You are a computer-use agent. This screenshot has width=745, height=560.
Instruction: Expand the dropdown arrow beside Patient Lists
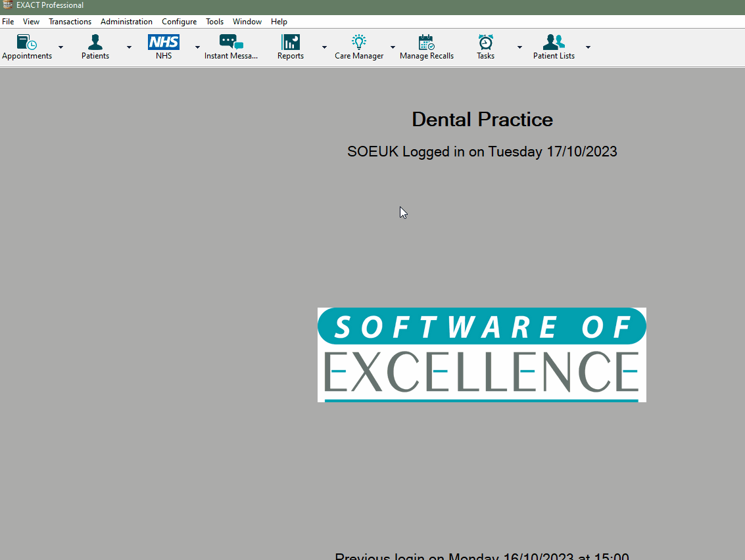click(x=588, y=47)
